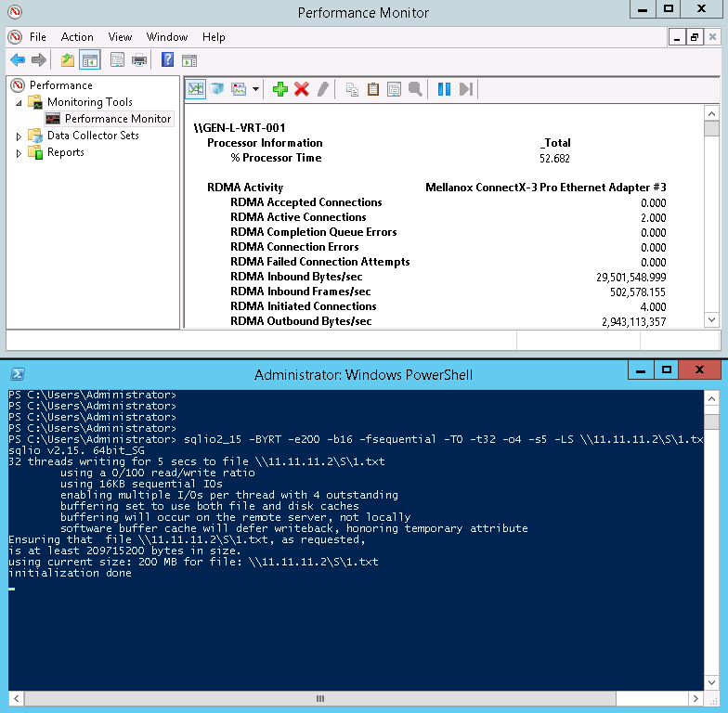
Task: Click the RDMA Active Connections counter
Action: point(298,217)
